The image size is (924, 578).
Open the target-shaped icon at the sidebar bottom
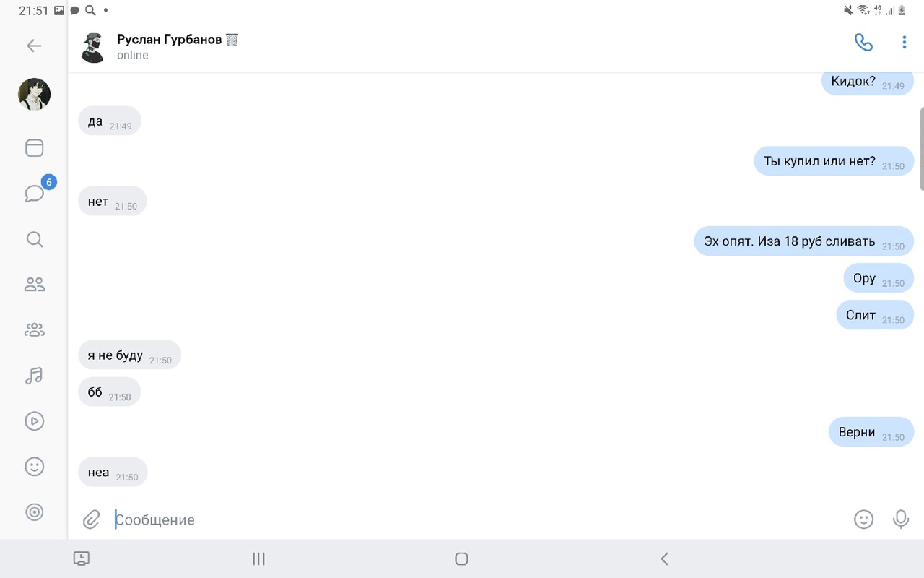[x=34, y=512]
